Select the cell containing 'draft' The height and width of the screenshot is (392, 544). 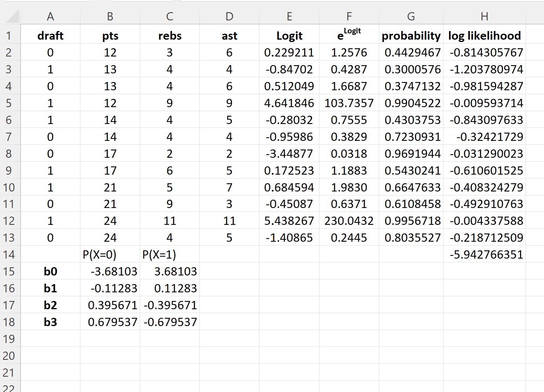pyautogui.click(x=50, y=35)
